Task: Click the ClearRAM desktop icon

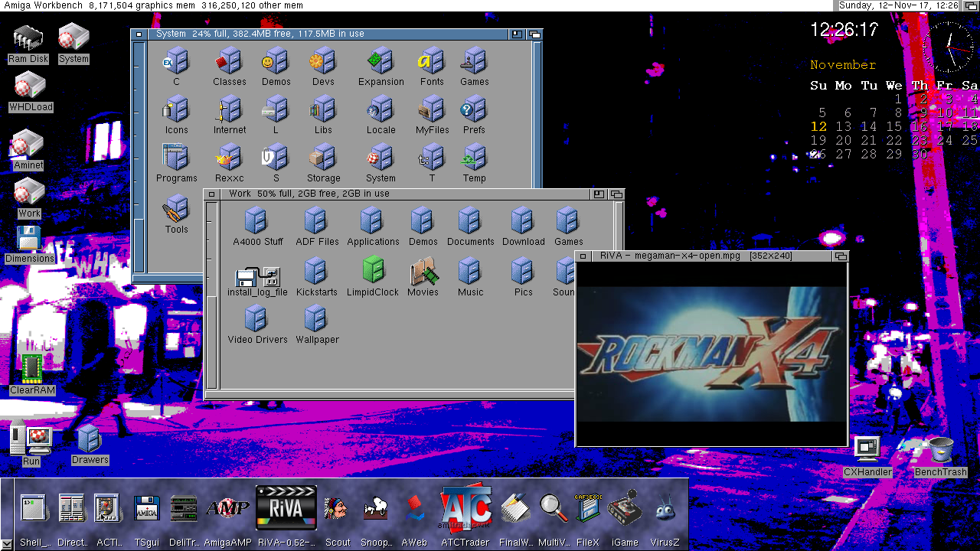Action: click(x=31, y=369)
